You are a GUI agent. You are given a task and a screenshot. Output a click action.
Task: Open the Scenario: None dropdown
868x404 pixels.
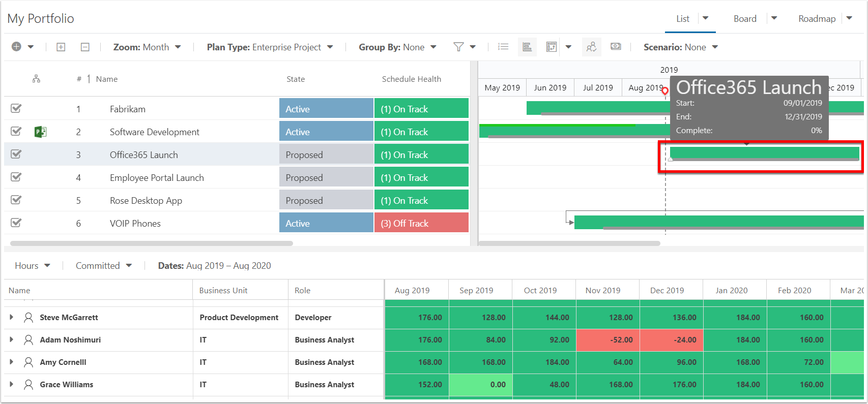(x=681, y=47)
